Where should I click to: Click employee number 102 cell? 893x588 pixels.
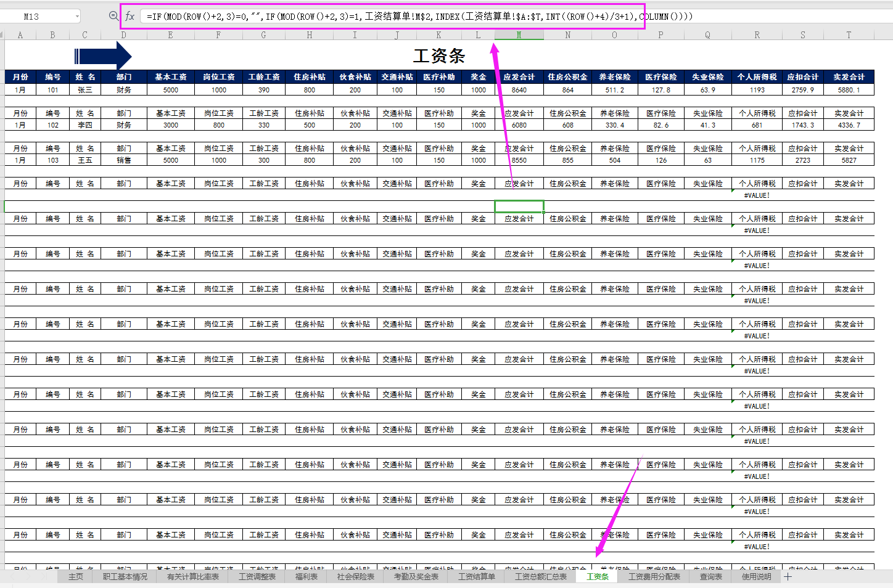[53, 125]
